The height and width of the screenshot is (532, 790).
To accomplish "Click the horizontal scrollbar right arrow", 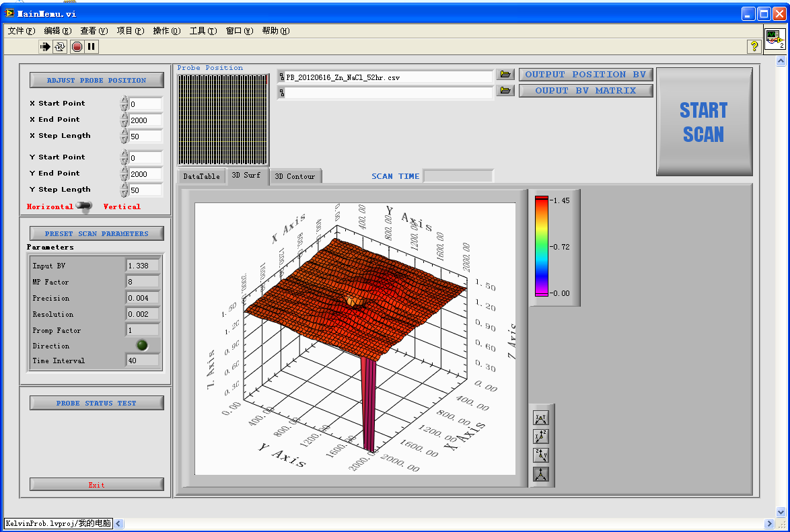I will (769, 523).
